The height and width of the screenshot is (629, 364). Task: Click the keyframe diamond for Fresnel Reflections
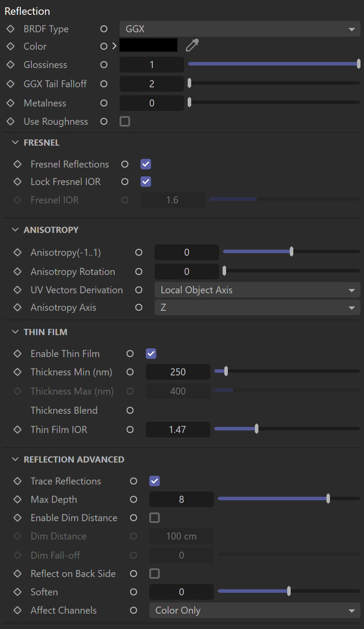[x=17, y=164]
